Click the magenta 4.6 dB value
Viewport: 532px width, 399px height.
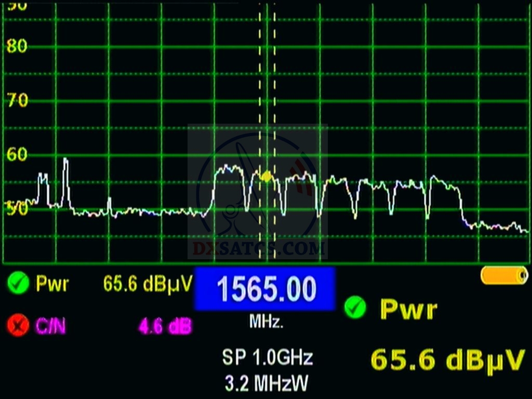[x=165, y=327]
